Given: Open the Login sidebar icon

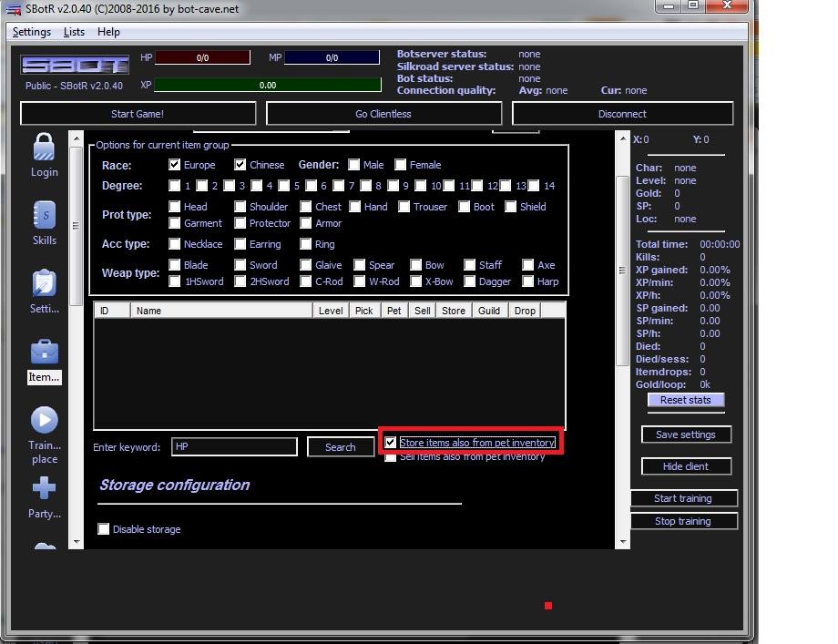Looking at the screenshot, I should [44, 147].
